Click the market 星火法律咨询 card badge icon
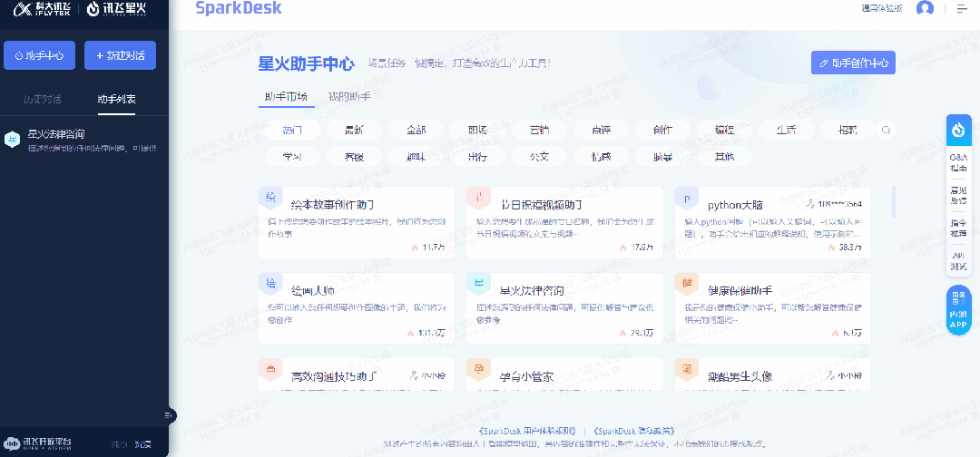The width and height of the screenshot is (980, 457). tap(479, 283)
